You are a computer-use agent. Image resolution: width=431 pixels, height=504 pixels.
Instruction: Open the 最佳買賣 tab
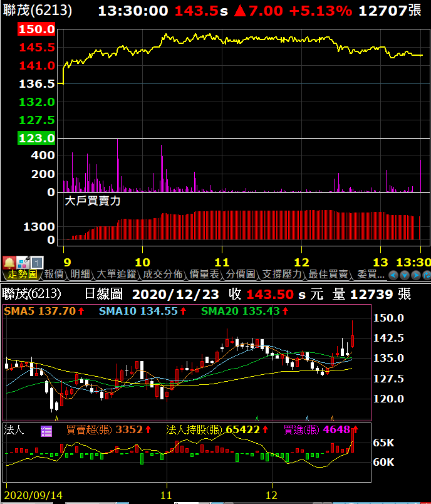point(328,274)
